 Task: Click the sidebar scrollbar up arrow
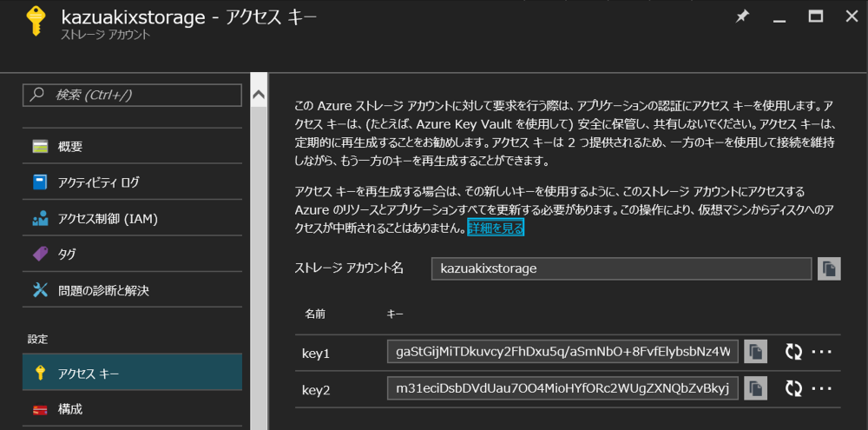click(x=258, y=95)
